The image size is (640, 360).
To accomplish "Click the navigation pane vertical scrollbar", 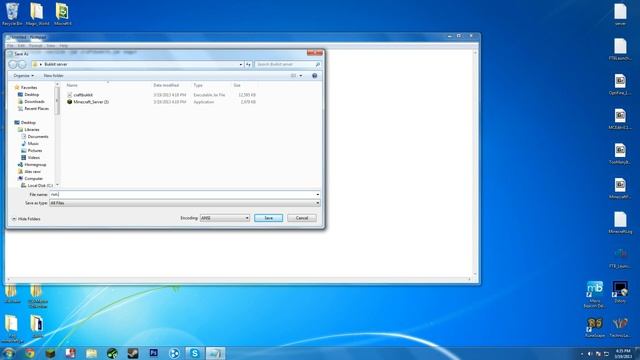I will click(57, 134).
